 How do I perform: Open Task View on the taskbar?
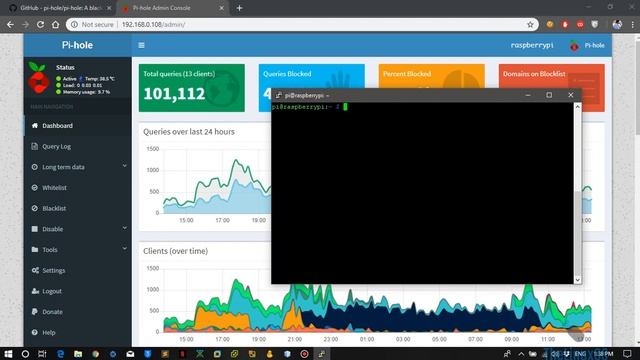42,354
